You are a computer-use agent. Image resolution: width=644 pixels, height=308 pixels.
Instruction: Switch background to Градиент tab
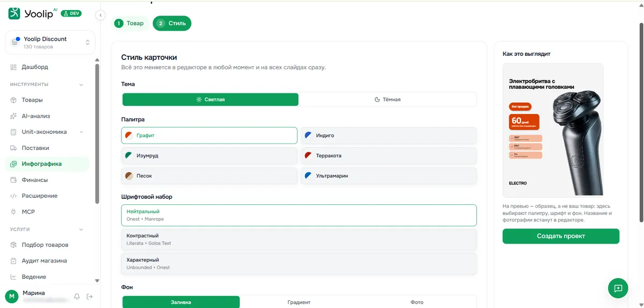click(x=299, y=302)
